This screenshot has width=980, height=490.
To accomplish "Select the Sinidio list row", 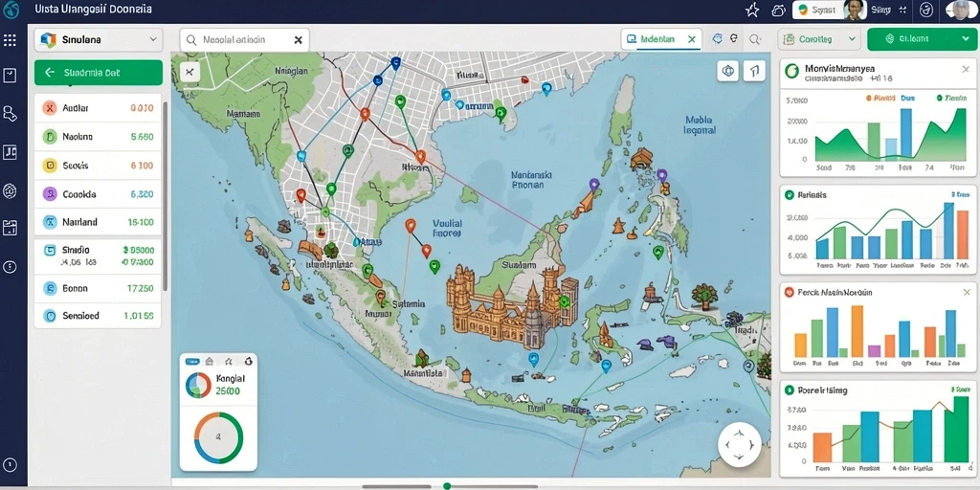I will (x=99, y=256).
